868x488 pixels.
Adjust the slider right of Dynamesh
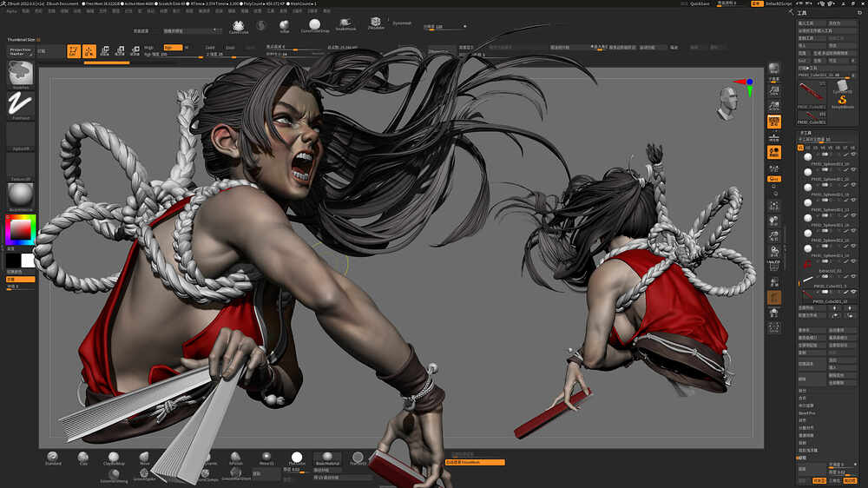[x=444, y=27]
